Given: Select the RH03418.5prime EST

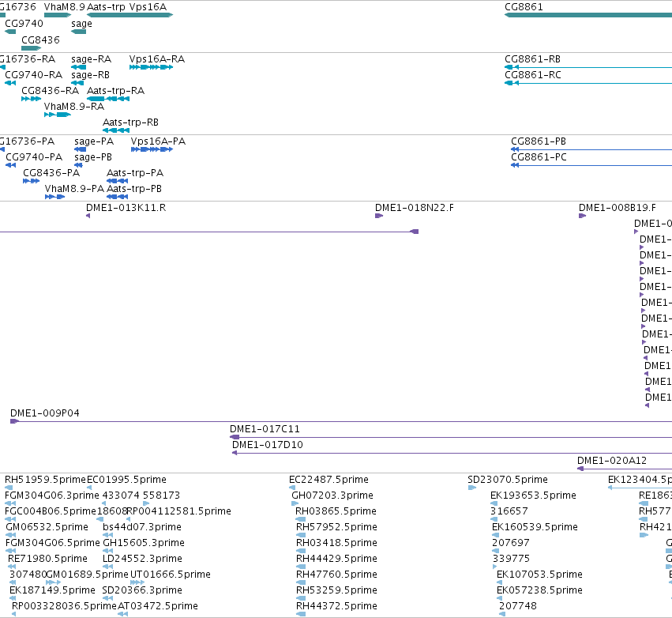Looking at the screenshot, I should [301, 552].
